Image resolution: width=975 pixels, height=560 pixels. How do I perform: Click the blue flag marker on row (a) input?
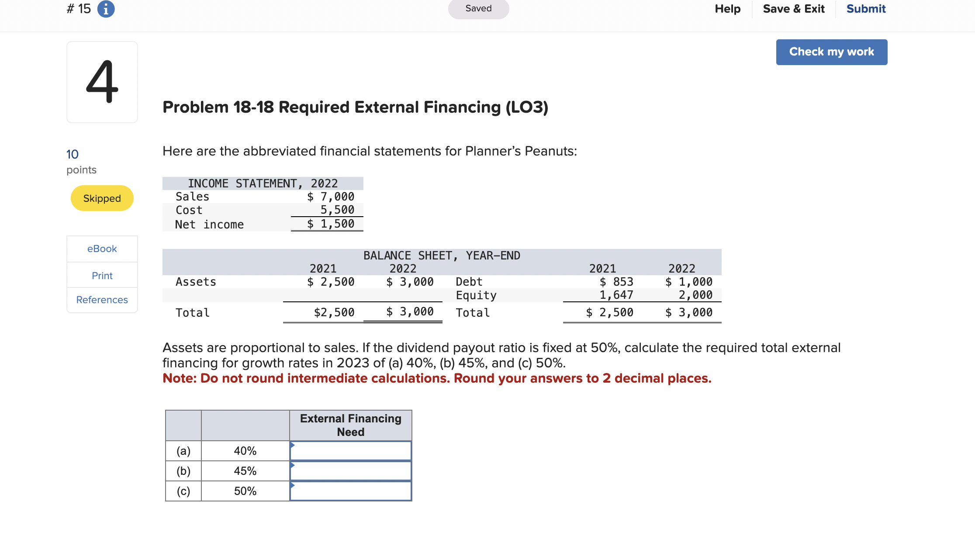[x=292, y=445]
